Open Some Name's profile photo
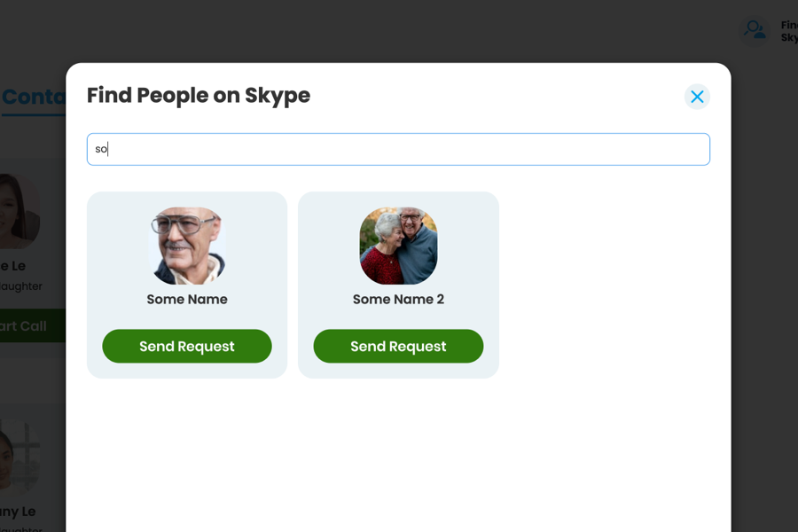Viewport: 798px width, 532px height. (x=187, y=246)
